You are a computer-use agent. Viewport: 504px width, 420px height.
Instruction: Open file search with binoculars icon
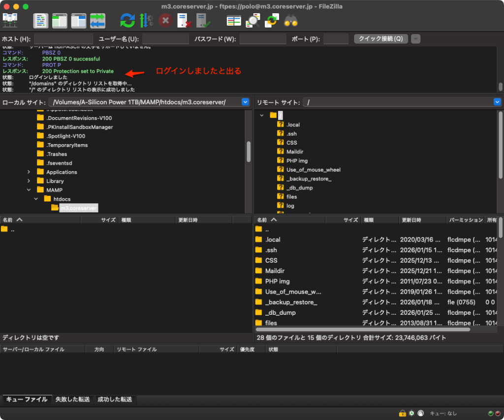[x=291, y=20]
